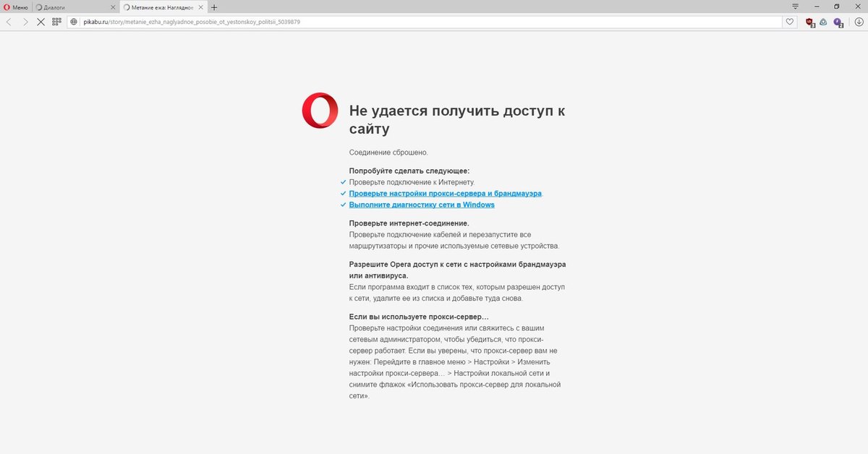Viewport: 868px width, 454px height.
Task: Click the heading Разрешите Opera доступ к сети
Action: pyautogui.click(x=458, y=270)
